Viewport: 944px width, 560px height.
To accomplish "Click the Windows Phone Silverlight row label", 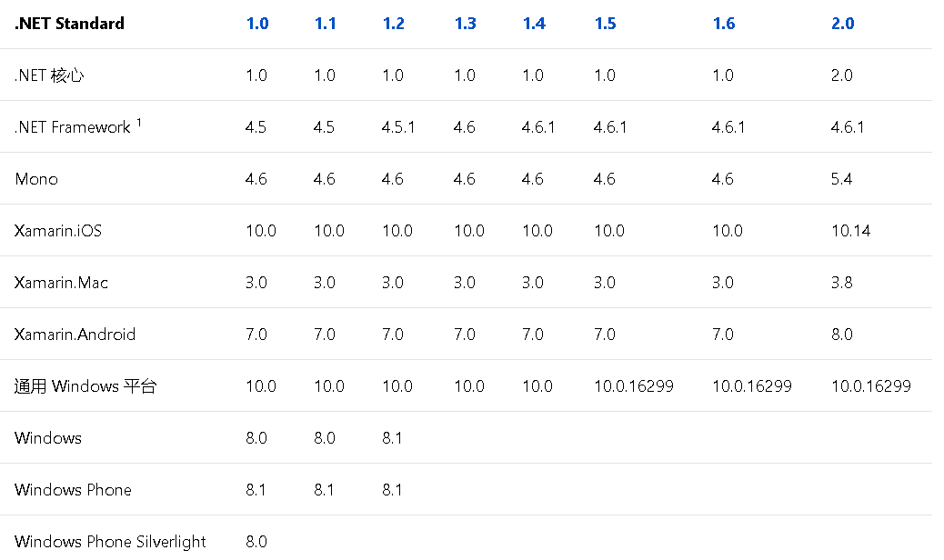I will point(111,542).
